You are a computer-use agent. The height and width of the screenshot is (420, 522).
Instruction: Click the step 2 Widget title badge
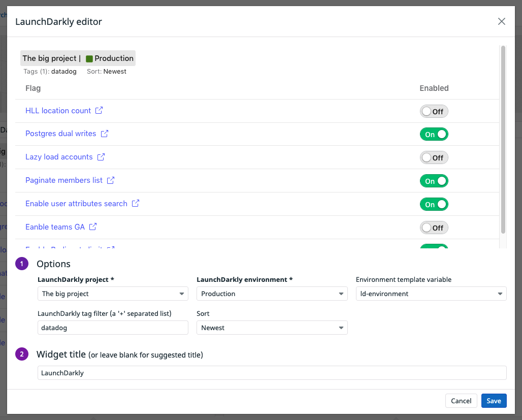point(21,354)
